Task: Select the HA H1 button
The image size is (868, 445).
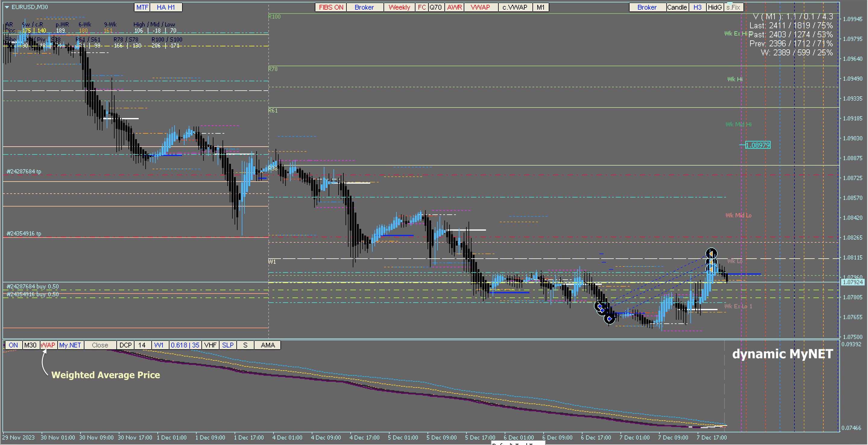Action: click(166, 8)
